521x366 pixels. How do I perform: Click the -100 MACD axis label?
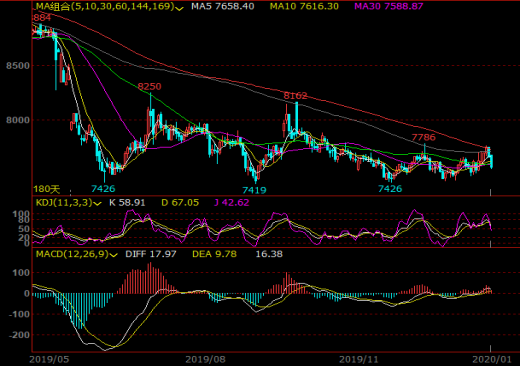[19, 314]
